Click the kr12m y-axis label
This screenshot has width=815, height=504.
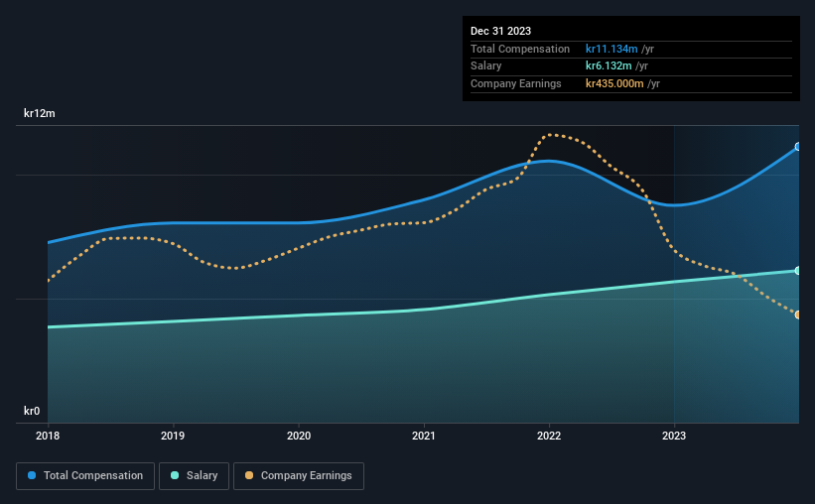point(40,113)
